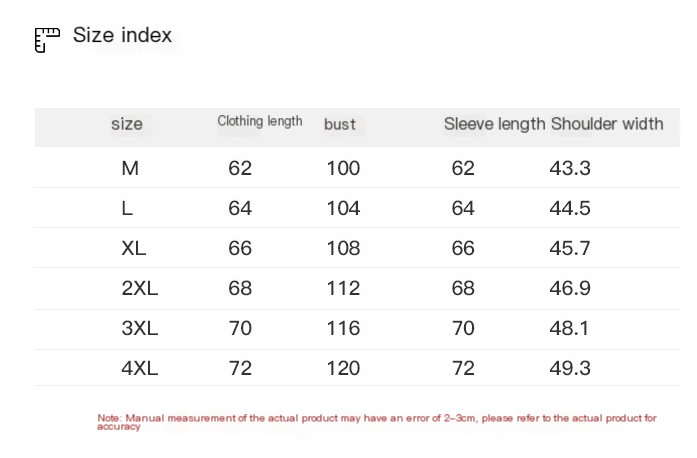Select the Sleeve length column header

tap(494, 124)
